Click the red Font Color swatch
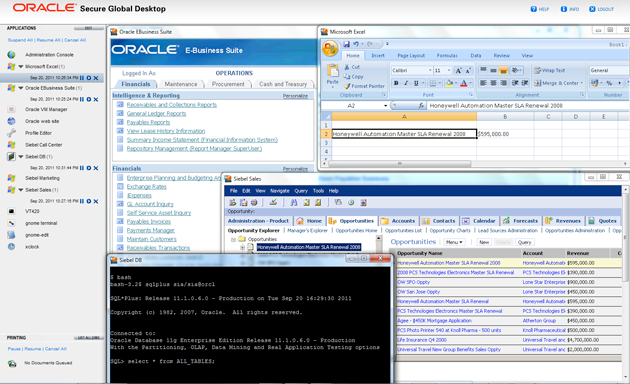This screenshot has width=630, height=384. click(464, 83)
